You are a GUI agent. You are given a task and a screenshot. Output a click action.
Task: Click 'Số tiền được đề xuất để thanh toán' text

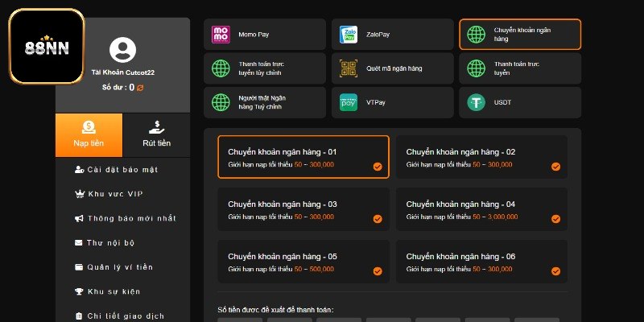point(275,310)
